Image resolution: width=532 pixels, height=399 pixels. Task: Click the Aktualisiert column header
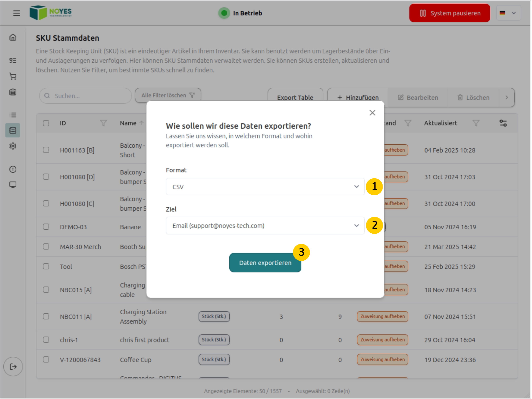(440, 123)
